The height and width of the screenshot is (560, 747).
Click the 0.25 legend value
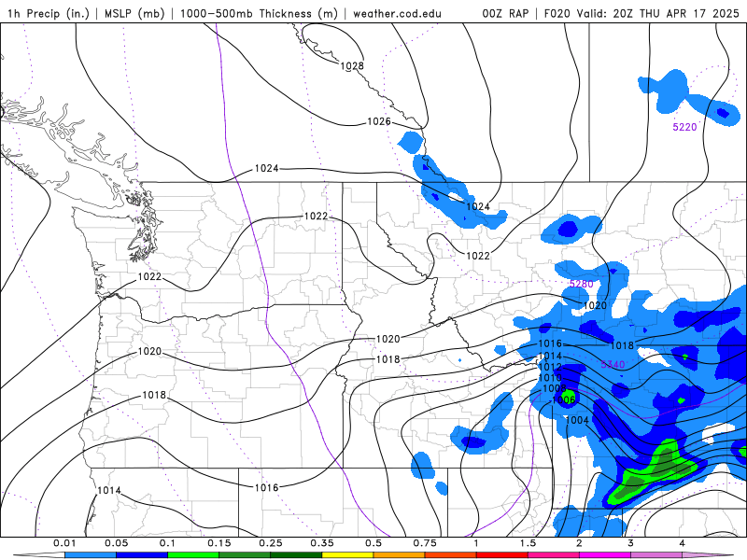coord(271,543)
